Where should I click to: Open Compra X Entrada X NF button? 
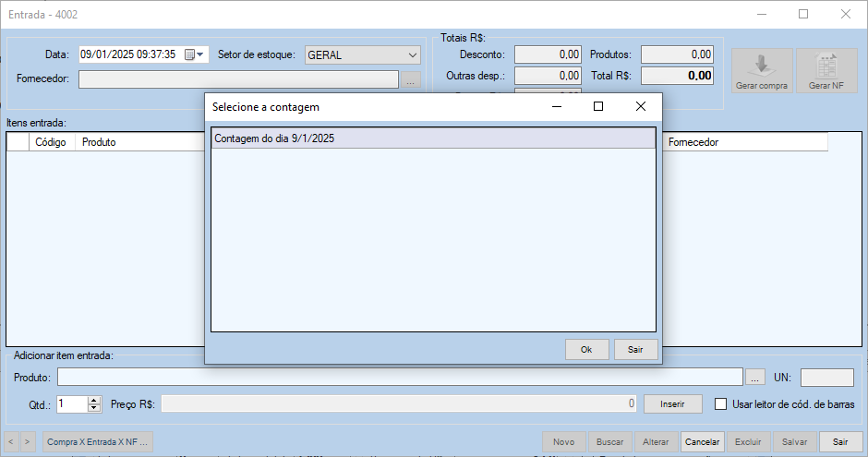point(97,442)
